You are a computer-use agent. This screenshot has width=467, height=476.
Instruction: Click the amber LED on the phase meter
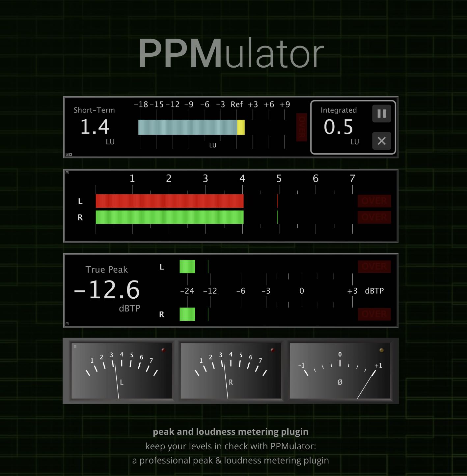click(x=381, y=350)
